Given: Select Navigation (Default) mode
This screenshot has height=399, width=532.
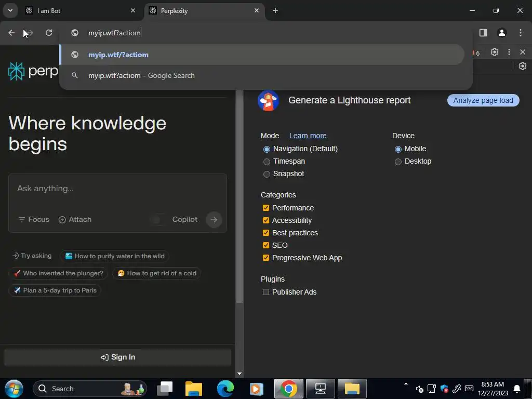Looking at the screenshot, I should tap(267, 149).
